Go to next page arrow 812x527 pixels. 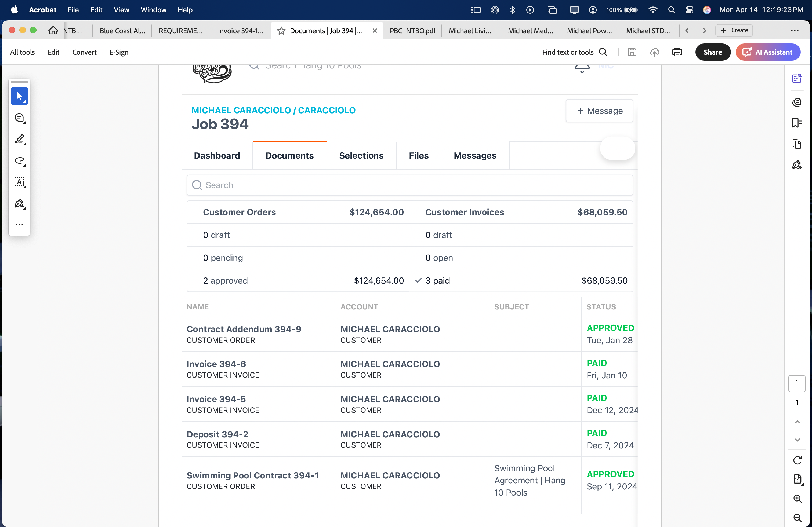coord(797,440)
